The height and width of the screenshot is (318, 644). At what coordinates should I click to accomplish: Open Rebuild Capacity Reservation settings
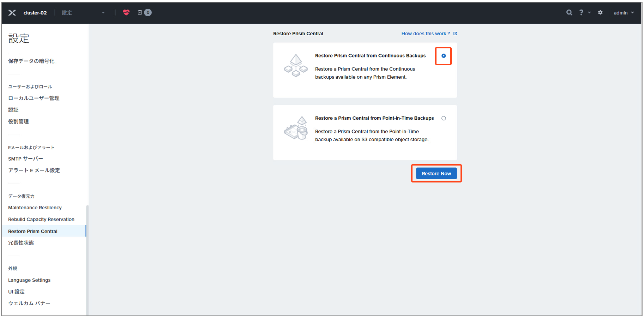pos(41,219)
